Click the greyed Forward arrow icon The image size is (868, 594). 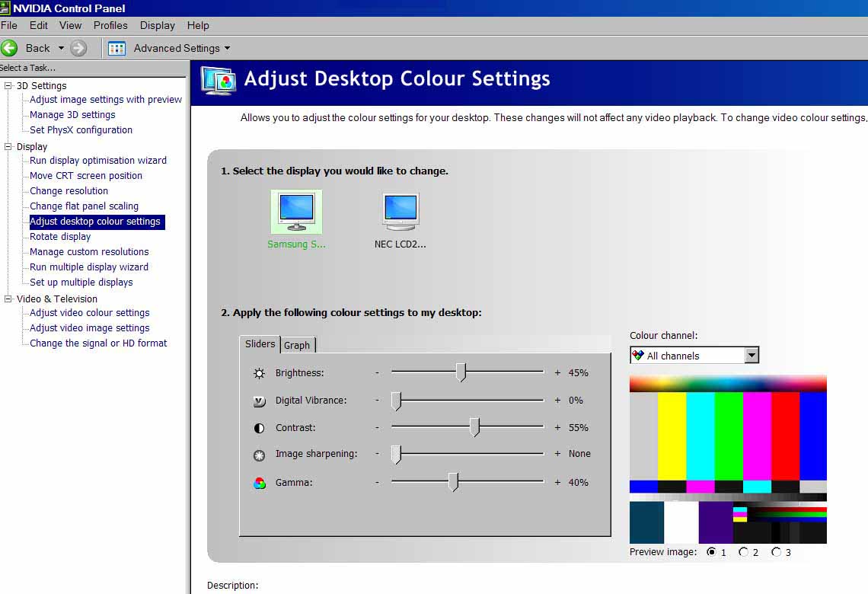[x=78, y=48]
